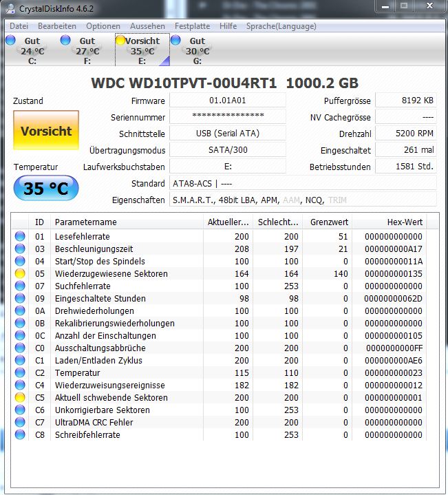Click the blue icon for Start/Stop des Spindels
Image resolution: width=448 pixels, height=495 pixels.
click(x=20, y=261)
